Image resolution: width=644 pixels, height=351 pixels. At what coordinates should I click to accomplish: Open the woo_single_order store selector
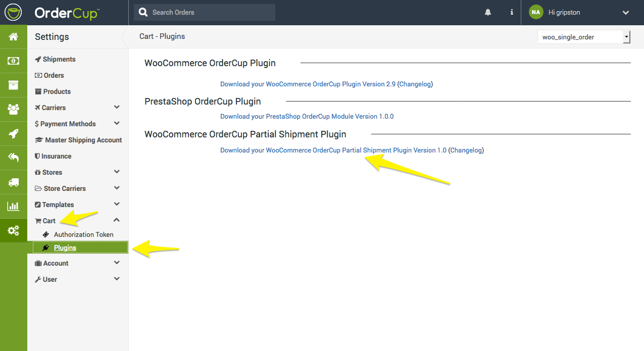(583, 37)
